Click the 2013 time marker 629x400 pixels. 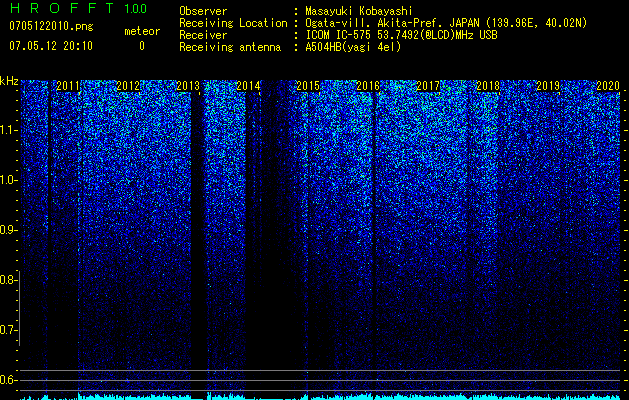188,86
